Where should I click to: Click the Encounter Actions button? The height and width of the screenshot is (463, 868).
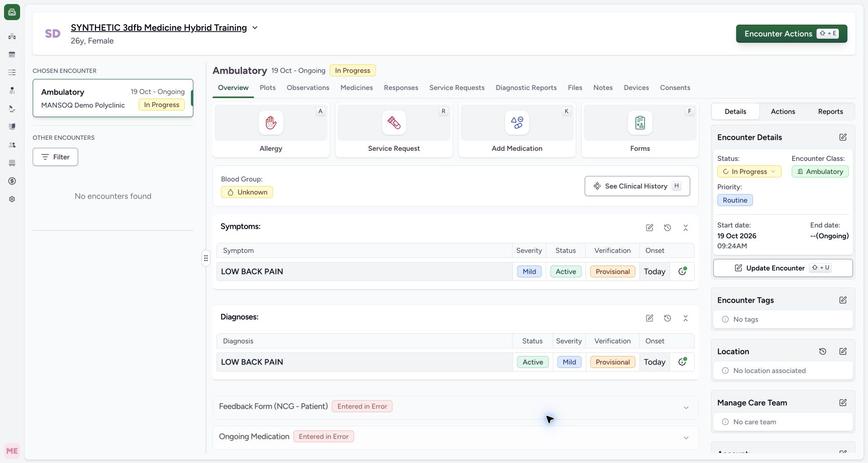click(x=792, y=34)
